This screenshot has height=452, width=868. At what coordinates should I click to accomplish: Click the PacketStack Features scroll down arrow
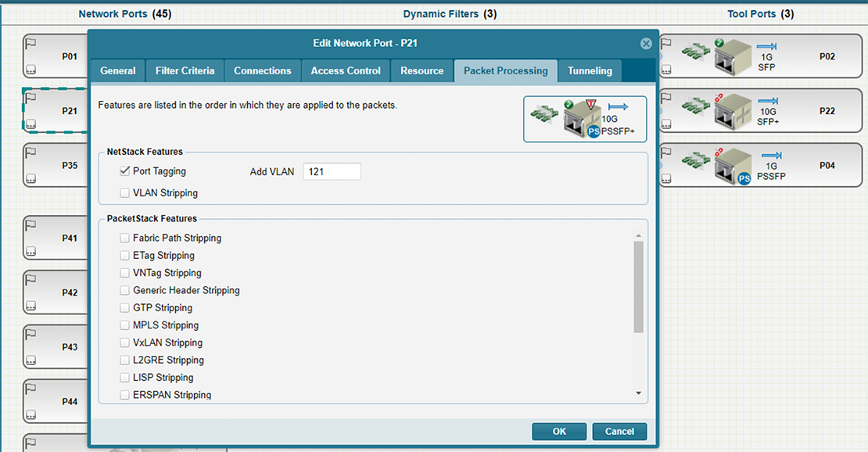pos(638,393)
